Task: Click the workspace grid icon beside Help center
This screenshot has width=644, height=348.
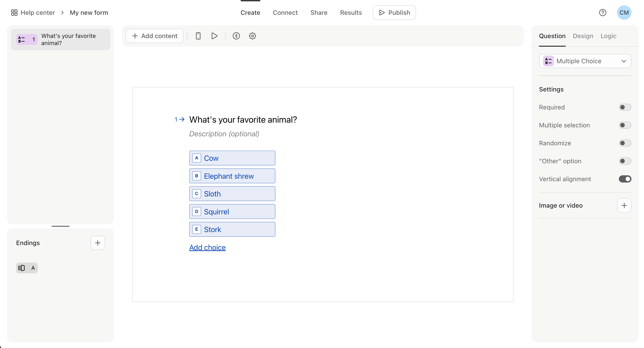Action: 14,13
